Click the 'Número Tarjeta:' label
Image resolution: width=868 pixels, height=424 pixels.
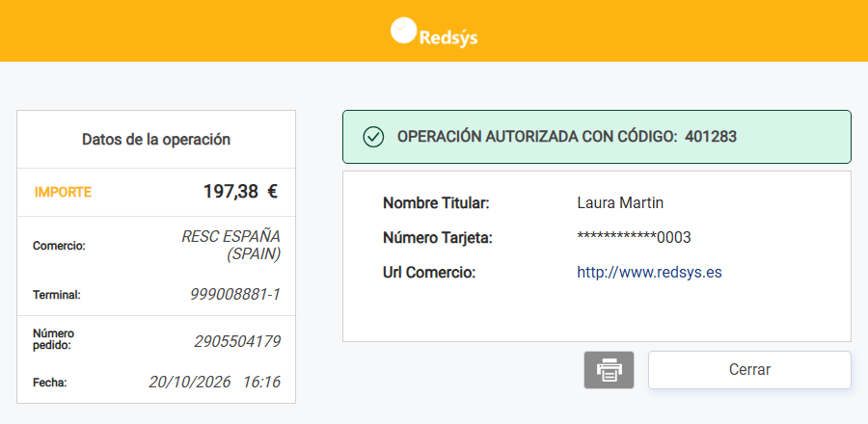(x=438, y=238)
